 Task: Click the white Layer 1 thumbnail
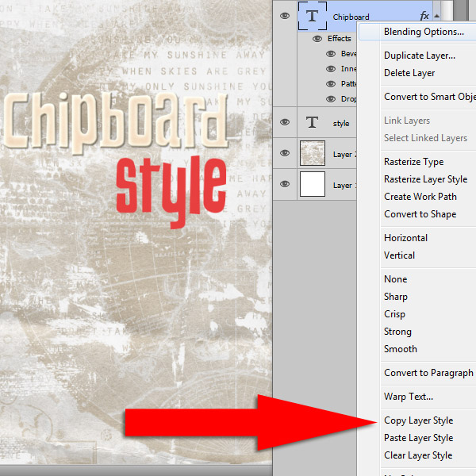[313, 185]
